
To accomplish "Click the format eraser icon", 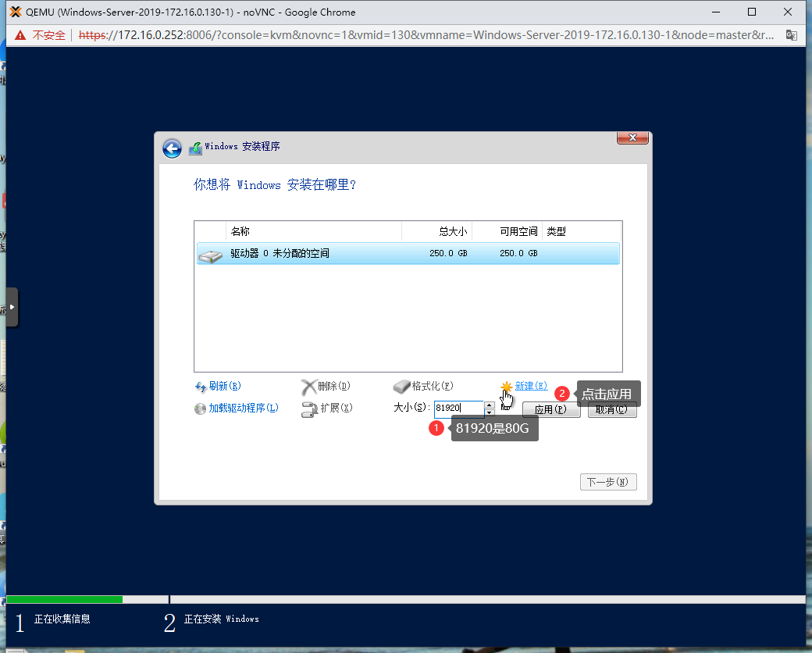I will click(402, 387).
